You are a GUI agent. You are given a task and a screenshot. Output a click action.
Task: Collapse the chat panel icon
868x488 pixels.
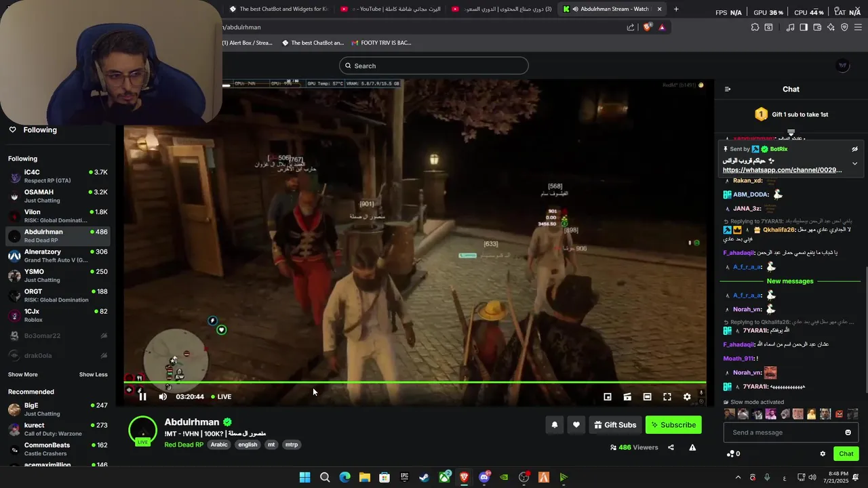coord(728,89)
